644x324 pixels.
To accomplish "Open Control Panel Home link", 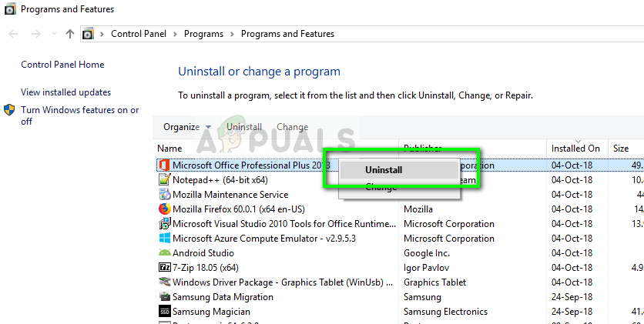I will [62, 65].
